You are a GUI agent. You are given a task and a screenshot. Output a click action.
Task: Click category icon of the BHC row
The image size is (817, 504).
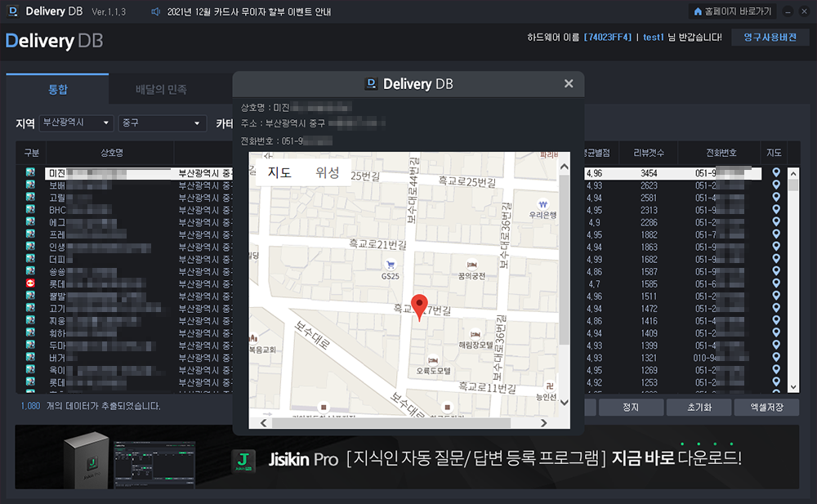coord(31,209)
